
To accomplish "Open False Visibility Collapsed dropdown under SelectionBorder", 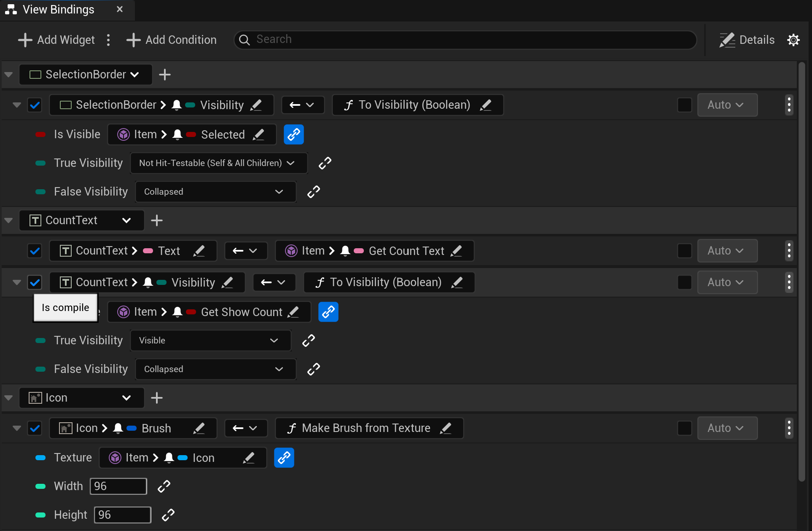I will click(216, 192).
